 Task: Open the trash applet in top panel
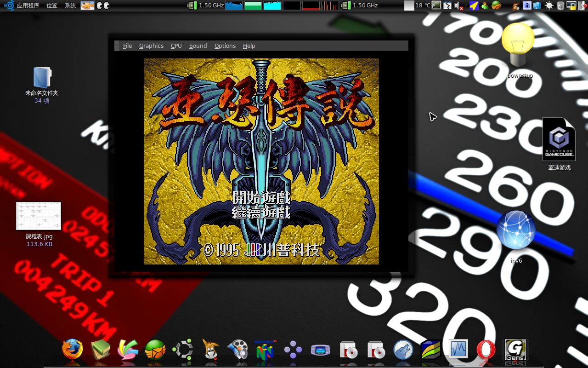click(x=560, y=6)
